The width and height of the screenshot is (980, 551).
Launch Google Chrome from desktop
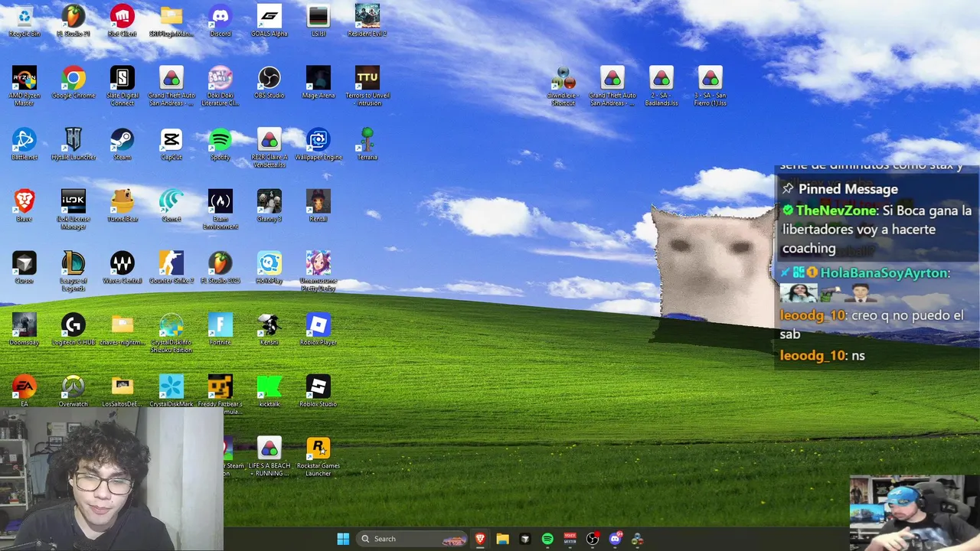click(73, 83)
